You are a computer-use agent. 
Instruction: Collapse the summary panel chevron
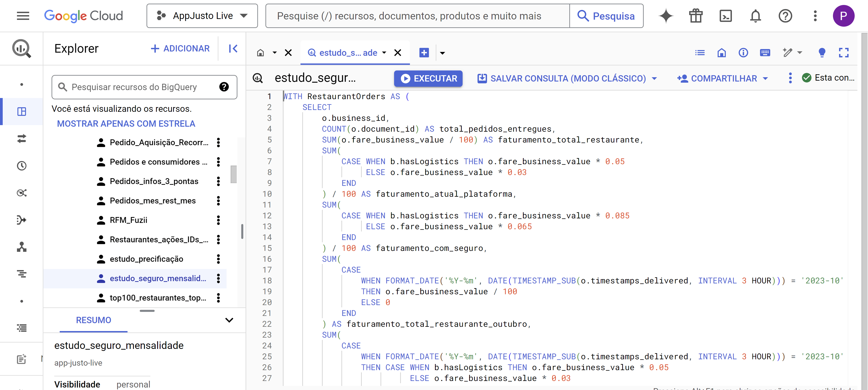(x=229, y=320)
